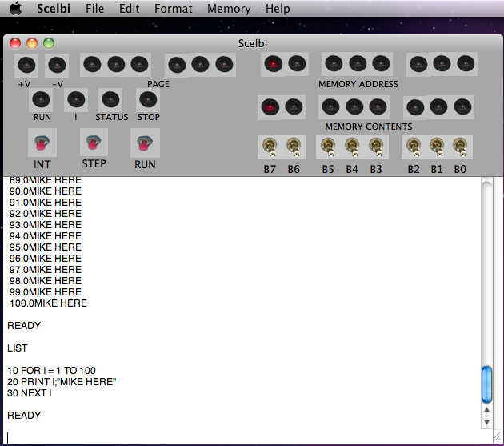Open the File menu
Screen dimensions: 504x446
[x=94, y=8]
